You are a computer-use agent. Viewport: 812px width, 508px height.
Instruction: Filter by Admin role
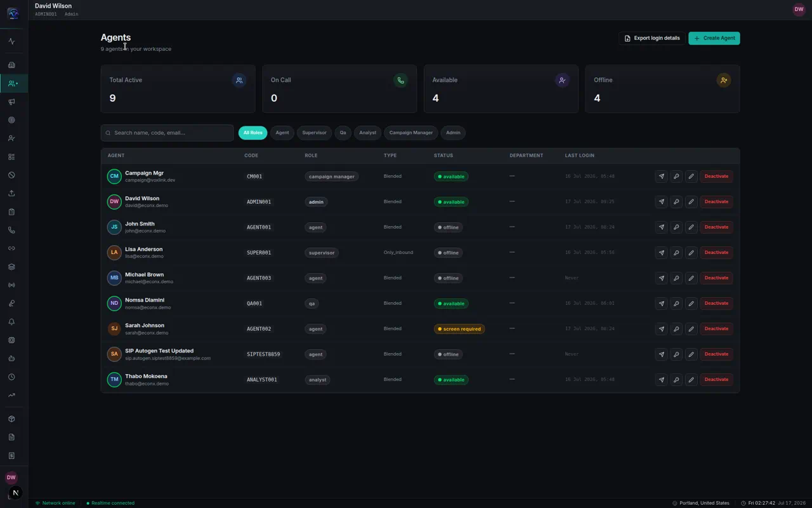453,133
